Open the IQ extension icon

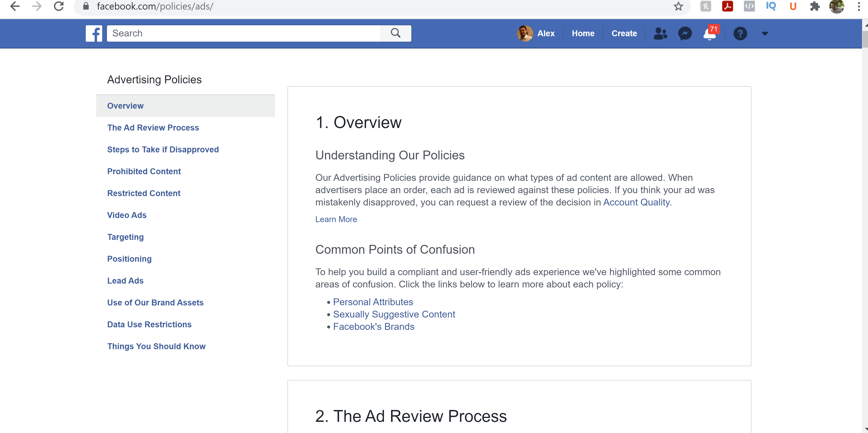tap(771, 6)
